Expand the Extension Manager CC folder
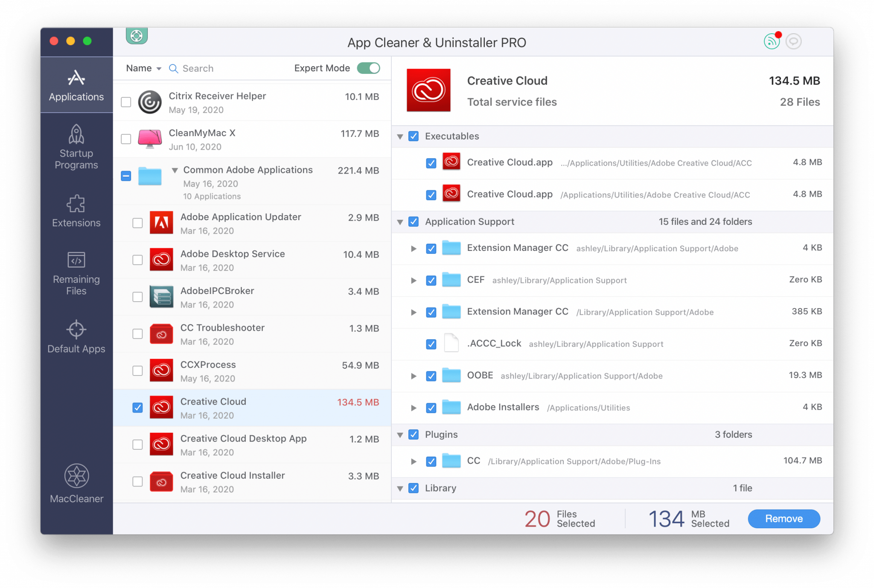The image size is (874, 588). point(413,247)
